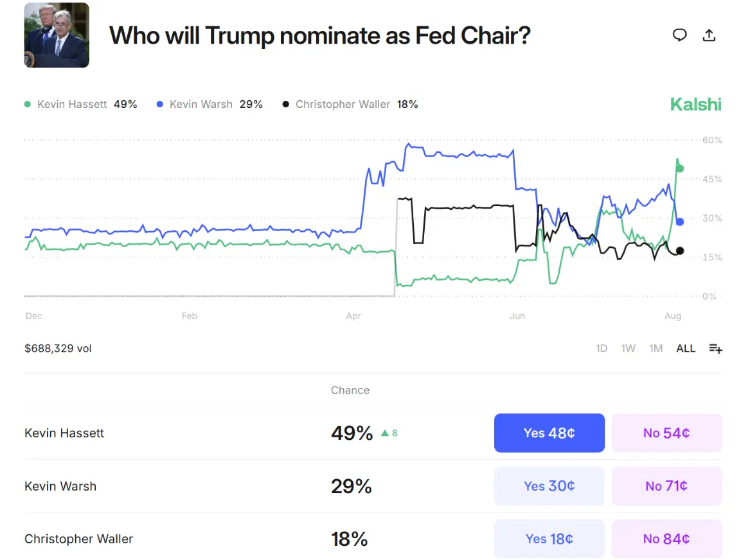The height and width of the screenshot is (560, 741).
Task: Toggle Kevin Warsh blue legend dot
Action: click(160, 104)
